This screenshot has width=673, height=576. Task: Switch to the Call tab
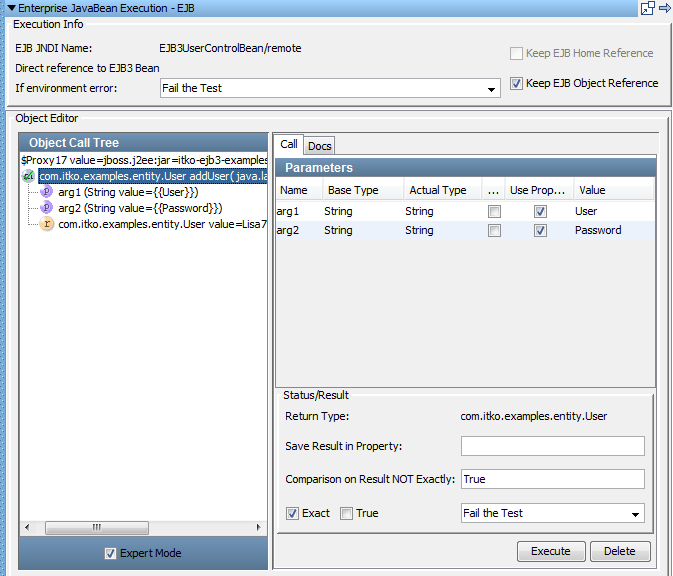click(289, 144)
